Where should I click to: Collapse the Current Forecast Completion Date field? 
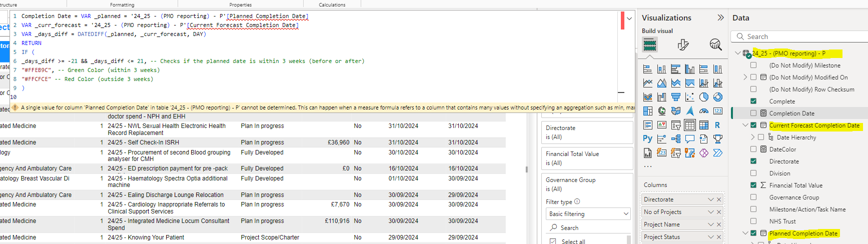(745, 125)
